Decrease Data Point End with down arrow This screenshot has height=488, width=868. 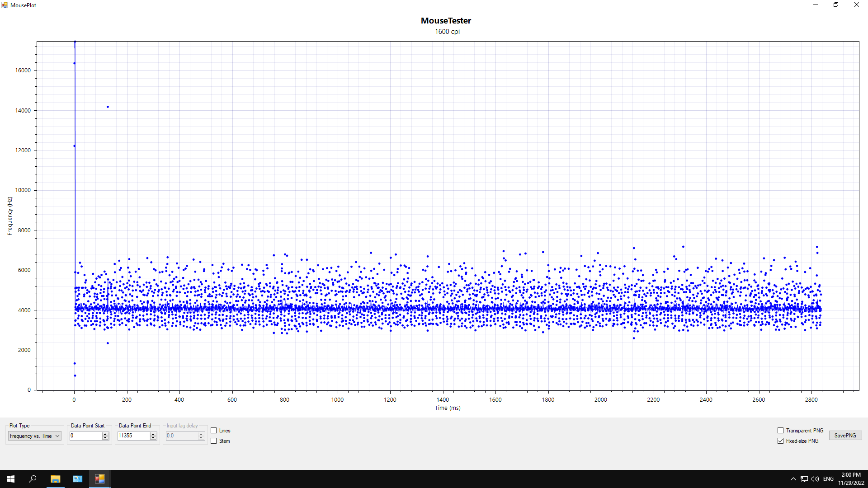[153, 438]
